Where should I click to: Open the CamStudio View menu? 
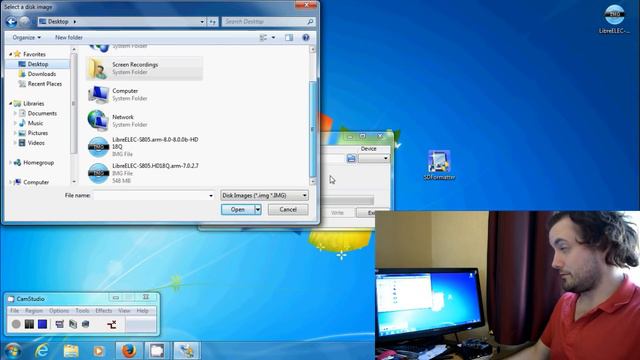tap(124, 311)
